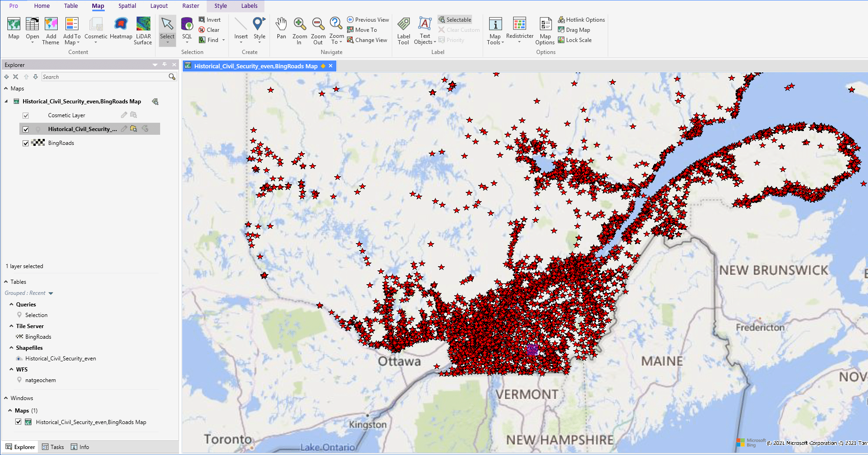The width and height of the screenshot is (868, 455).
Task: Uncheck the Cosmetic Layer checkbox
Action: (26, 115)
